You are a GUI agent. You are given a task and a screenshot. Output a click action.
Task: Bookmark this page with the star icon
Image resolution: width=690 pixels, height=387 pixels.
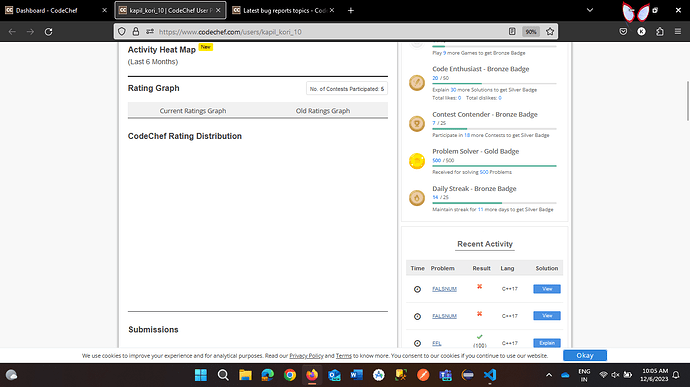pos(550,32)
